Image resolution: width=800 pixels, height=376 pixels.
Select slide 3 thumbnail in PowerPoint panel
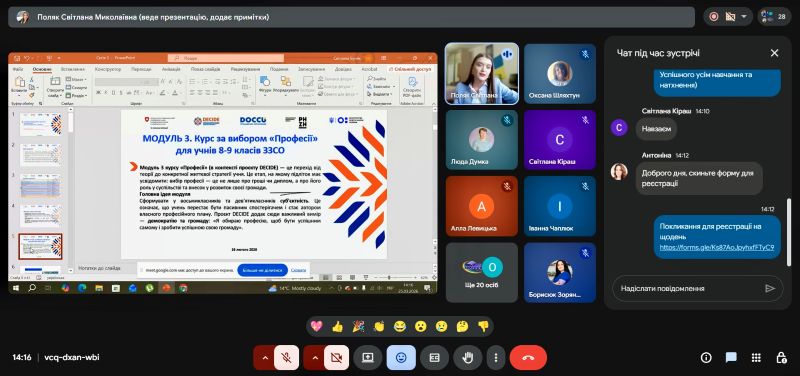[x=40, y=186]
